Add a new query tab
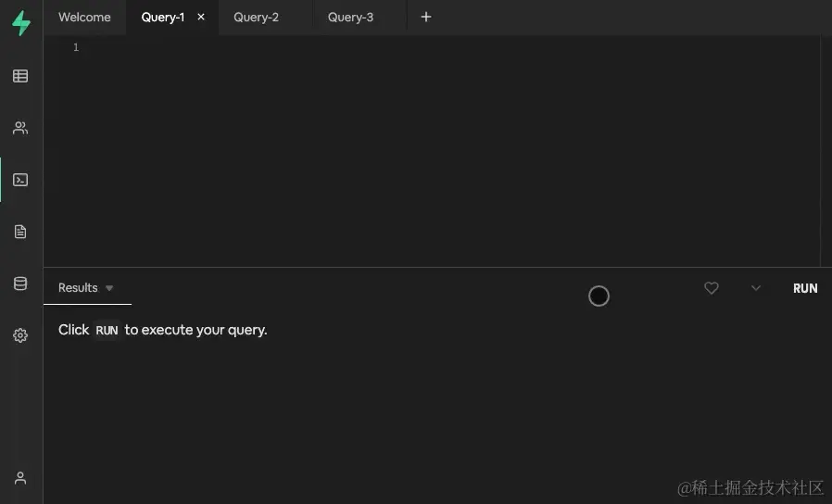Image resolution: width=832 pixels, height=504 pixels. coord(425,17)
